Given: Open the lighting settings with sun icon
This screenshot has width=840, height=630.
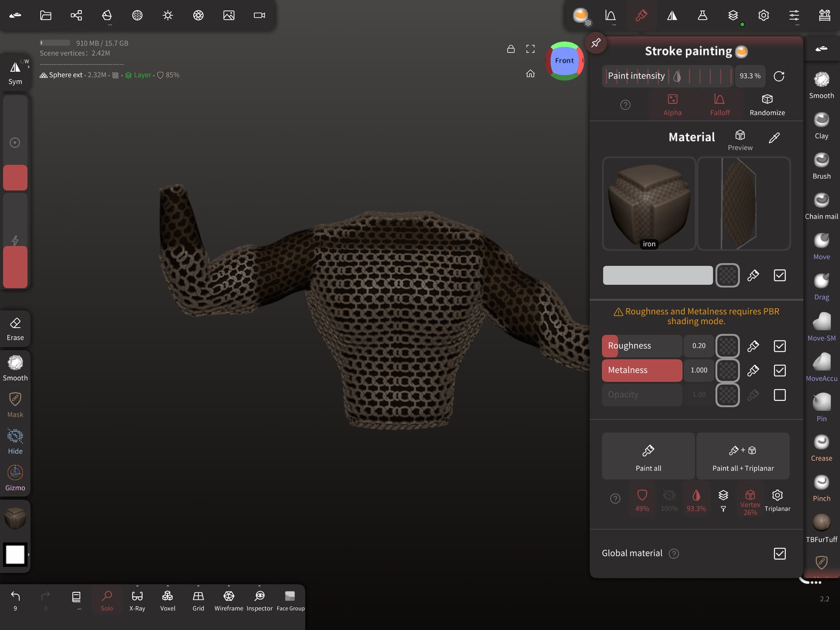Looking at the screenshot, I should 168,15.
